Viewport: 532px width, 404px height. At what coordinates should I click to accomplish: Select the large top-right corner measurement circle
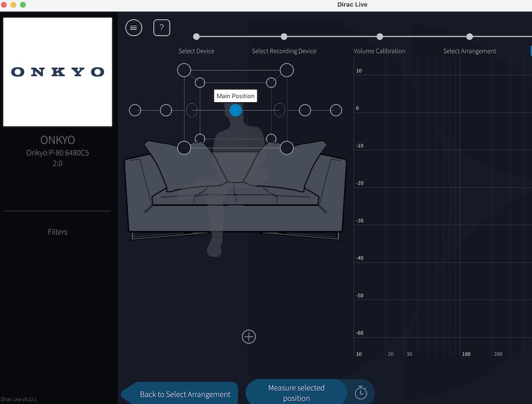[x=287, y=70]
